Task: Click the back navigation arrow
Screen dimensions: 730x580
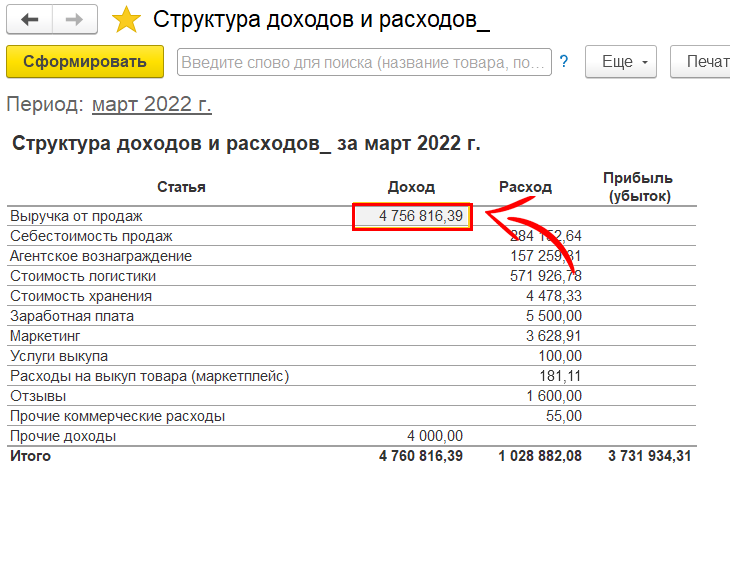Action: 30,19
